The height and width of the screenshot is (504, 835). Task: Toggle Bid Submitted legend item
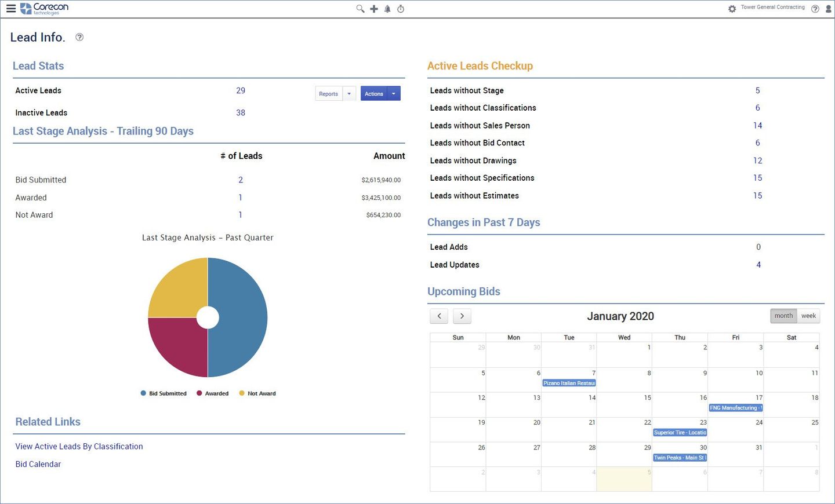pyautogui.click(x=164, y=393)
